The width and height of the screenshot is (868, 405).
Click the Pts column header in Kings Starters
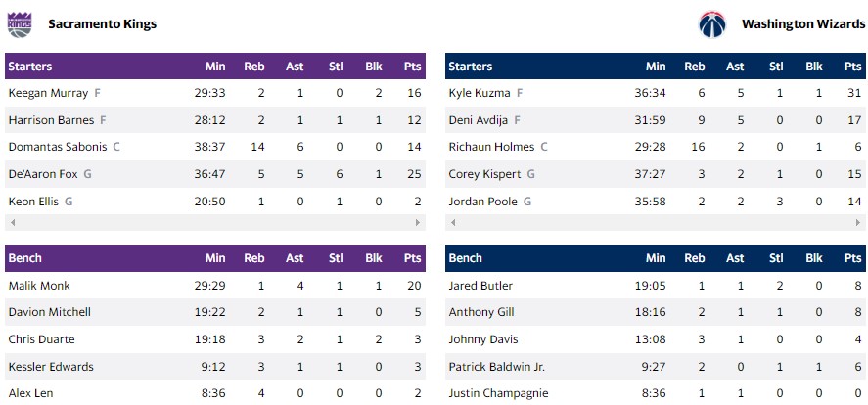tap(412, 67)
